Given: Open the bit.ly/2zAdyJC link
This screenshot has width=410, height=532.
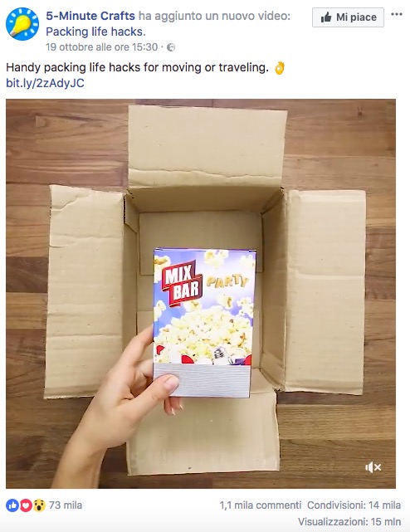Looking at the screenshot, I should coord(45,83).
